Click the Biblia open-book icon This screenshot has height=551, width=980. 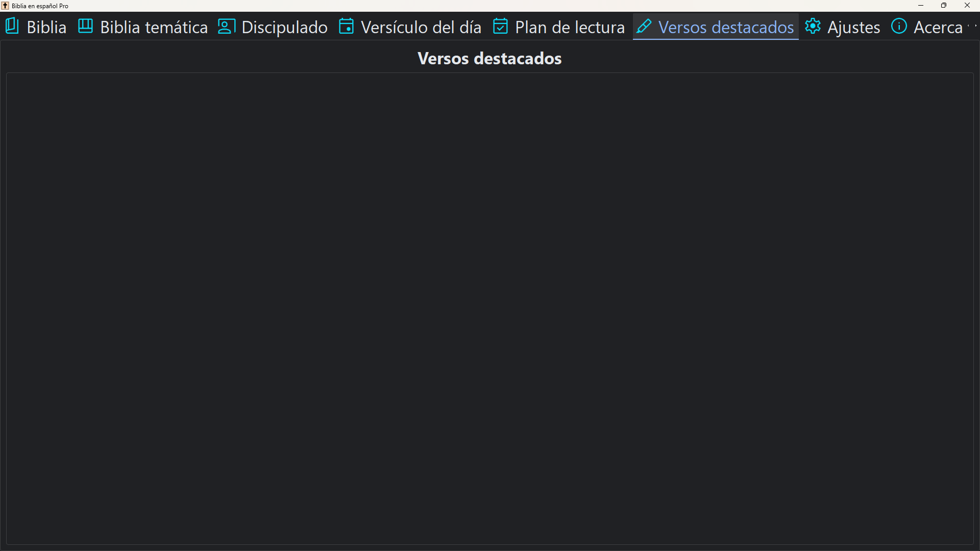(x=11, y=26)
